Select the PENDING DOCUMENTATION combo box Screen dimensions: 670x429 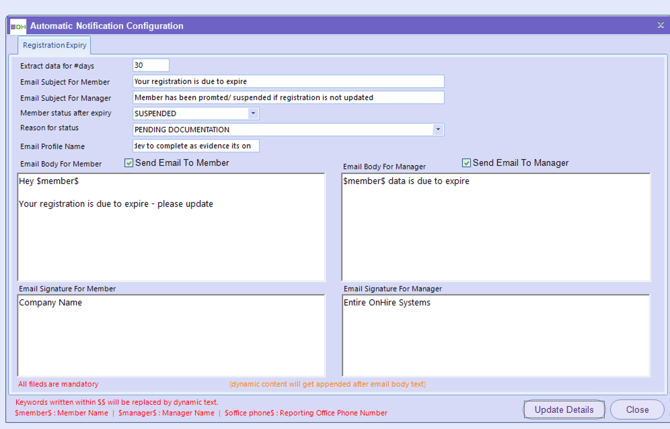pos(280,129)
